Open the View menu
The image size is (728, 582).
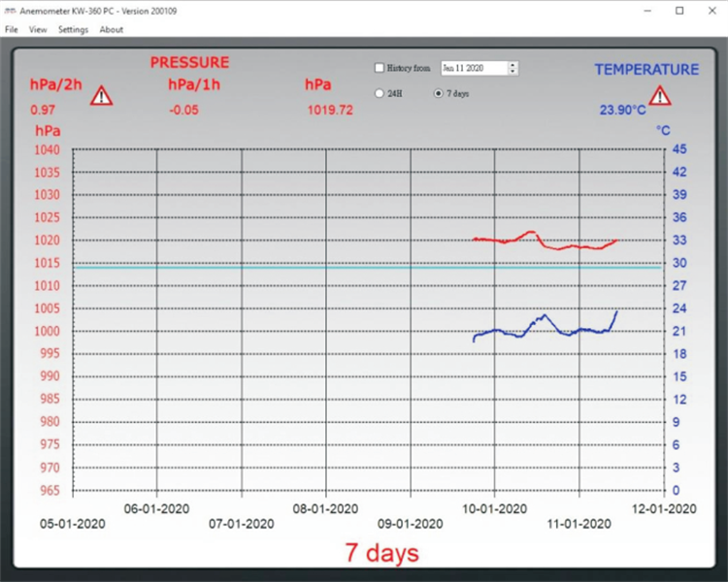(x=38, y=29)
